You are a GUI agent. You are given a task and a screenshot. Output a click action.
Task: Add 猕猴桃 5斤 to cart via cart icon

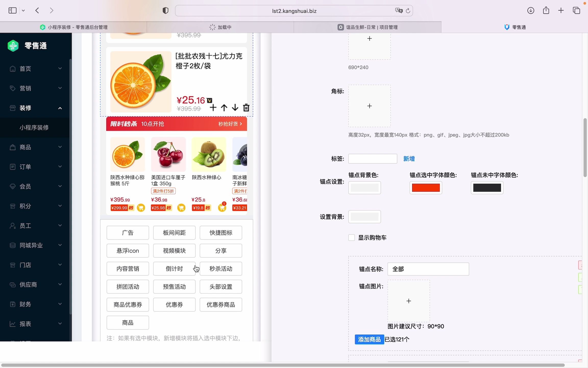[141, 208]
